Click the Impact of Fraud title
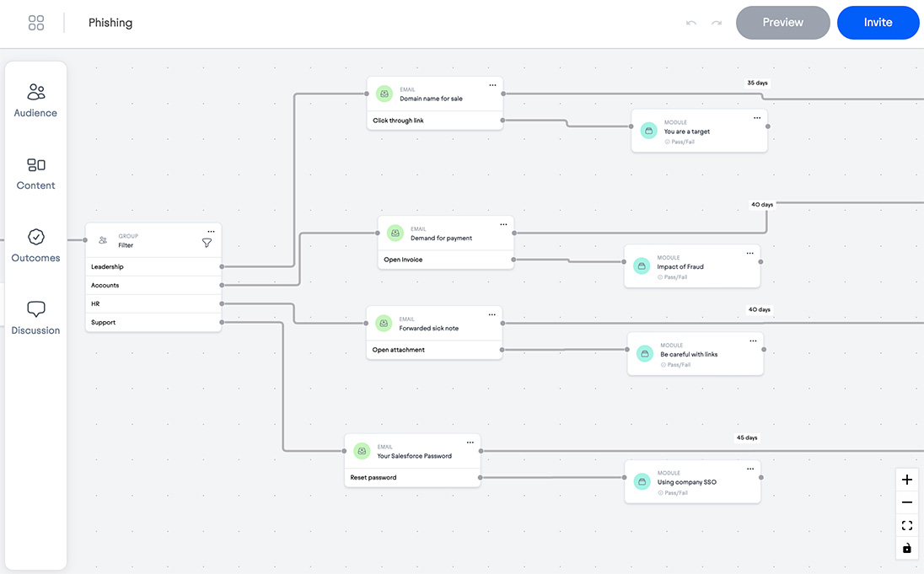 click(680, 267)
